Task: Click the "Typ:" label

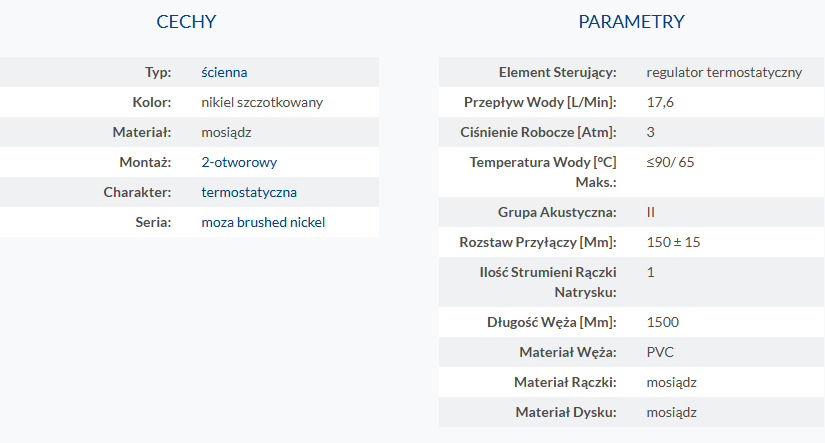Action: pyautogui.click(x=158, y=72)
